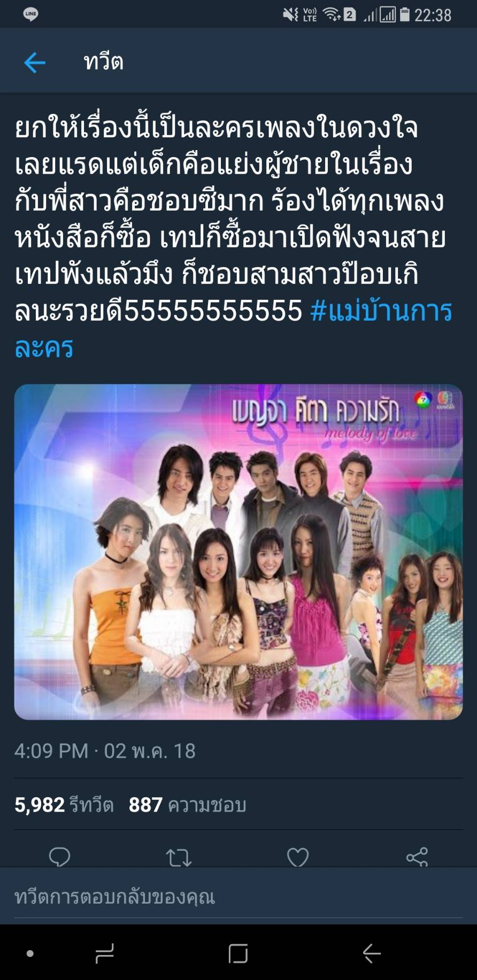Open the #แม่บ้านการละคร hashtag link
The image size is (477, 980).
click(234, 329)
